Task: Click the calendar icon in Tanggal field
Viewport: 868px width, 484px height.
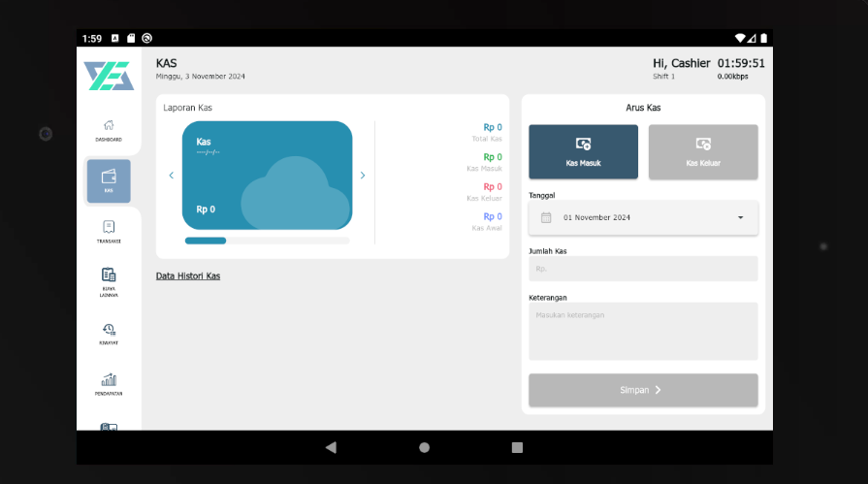Action: tap(546, 217)
